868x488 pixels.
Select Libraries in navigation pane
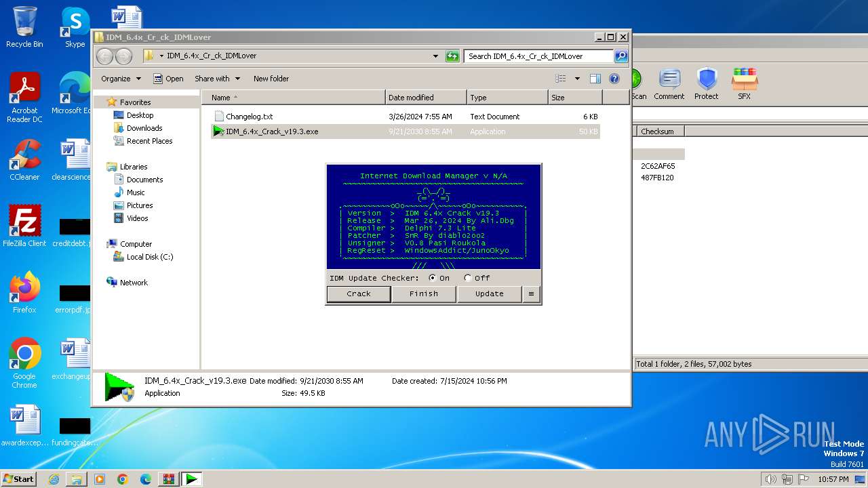134,167
